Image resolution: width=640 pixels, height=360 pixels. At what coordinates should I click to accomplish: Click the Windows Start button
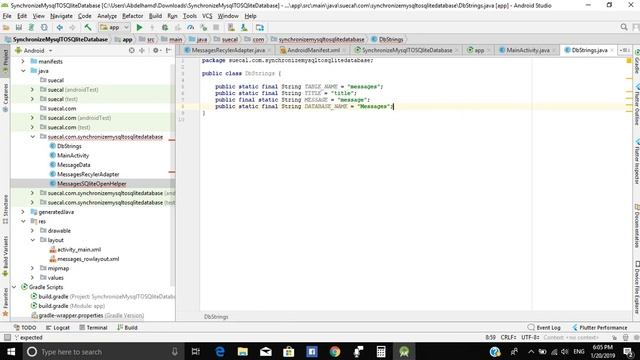[x=11, y=351]
